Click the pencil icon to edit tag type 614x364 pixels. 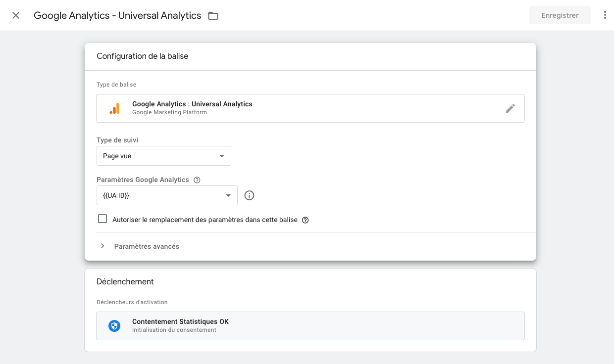[x=510, y=108]
